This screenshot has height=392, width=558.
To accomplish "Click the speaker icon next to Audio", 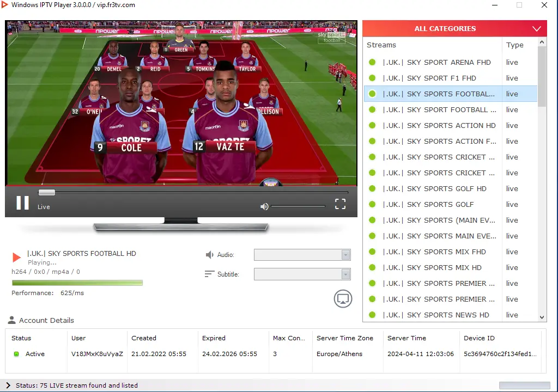I will click(x=210, y=255).
